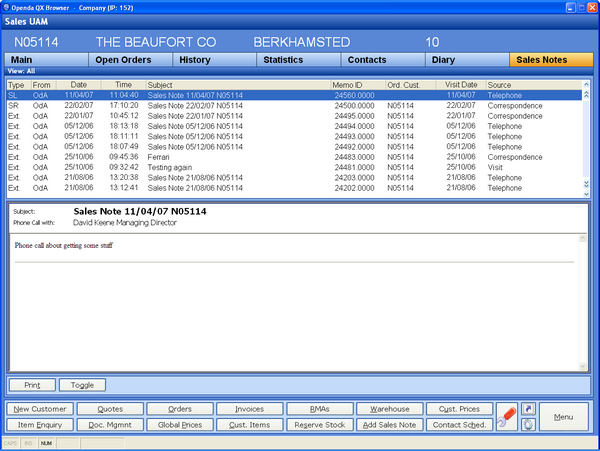Jump to bottom with double-down arrow in notes list
The width and height of the screenshot is (600, 451).
coord(586,184)
